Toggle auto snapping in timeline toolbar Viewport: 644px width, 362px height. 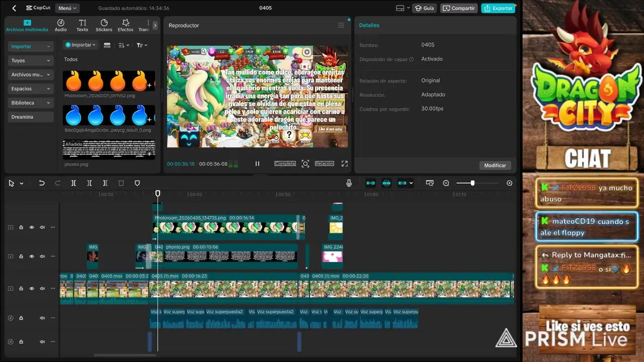[x=386, y=184]
